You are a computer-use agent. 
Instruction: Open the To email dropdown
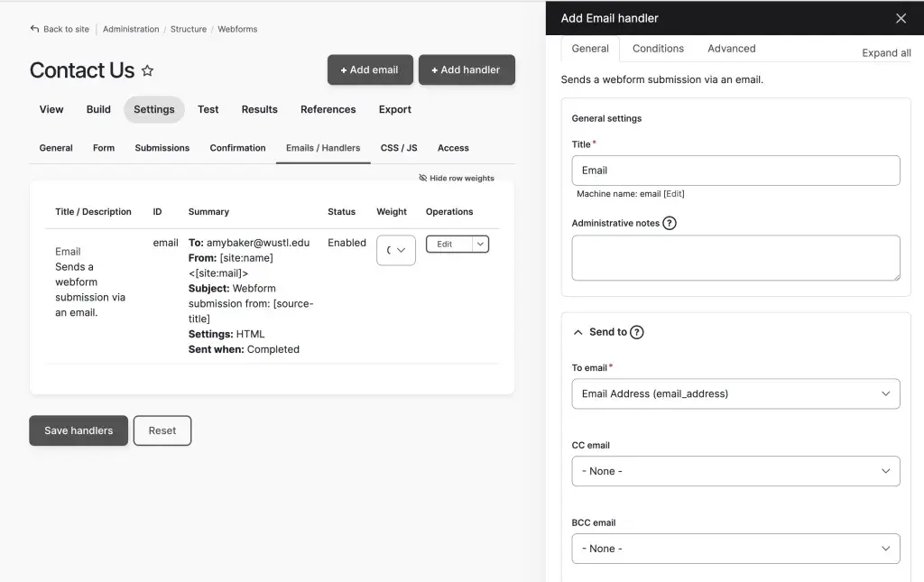pos(735,393)
